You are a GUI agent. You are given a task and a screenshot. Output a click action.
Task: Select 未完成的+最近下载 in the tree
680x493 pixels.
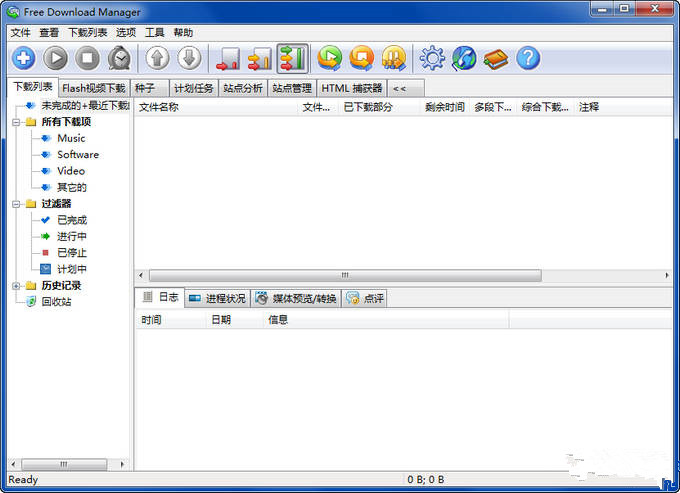pyautogui.click(x=85, y=105)
